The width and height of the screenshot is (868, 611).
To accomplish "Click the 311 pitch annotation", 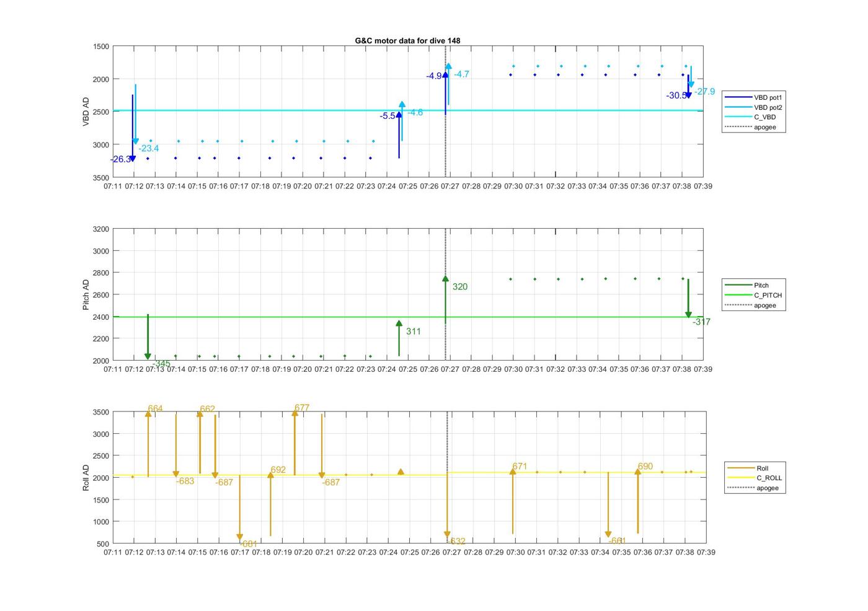I will (414, 331).
